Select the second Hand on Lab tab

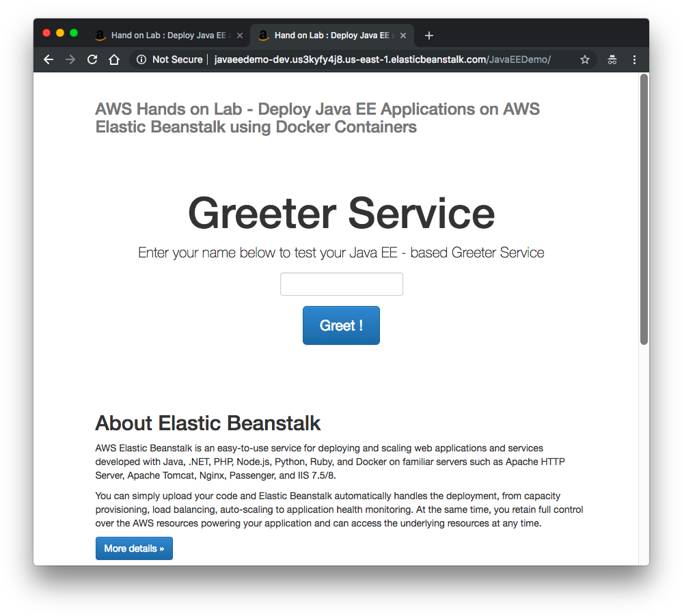[x=332, y=36]
